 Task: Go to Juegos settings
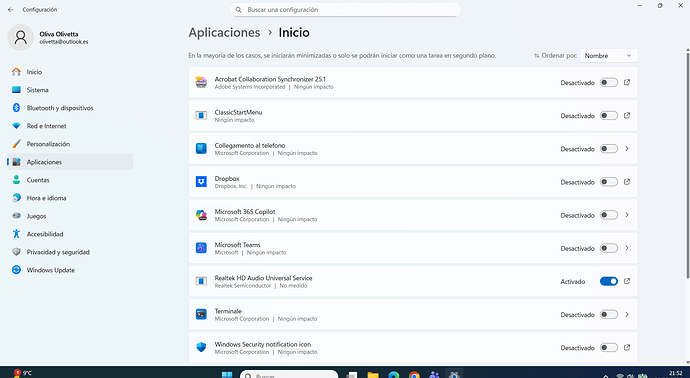coord(70,216)
